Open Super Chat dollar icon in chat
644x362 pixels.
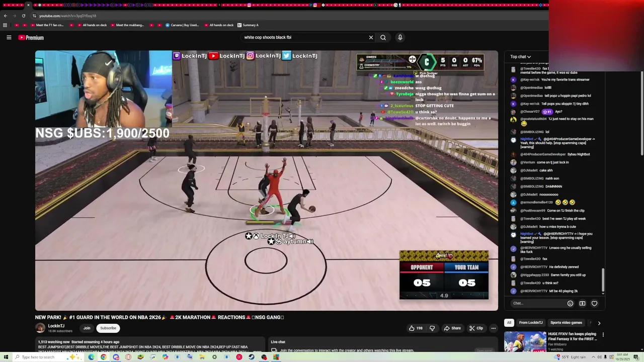tap(582, 303)
